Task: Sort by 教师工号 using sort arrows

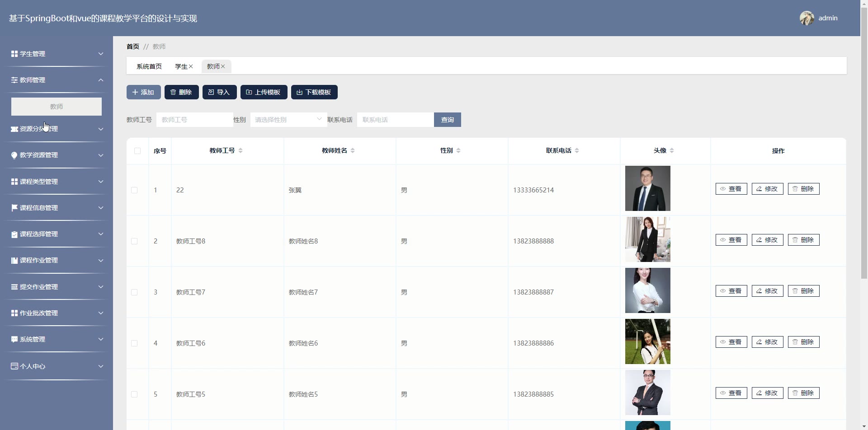Action: tap(241, 150)
